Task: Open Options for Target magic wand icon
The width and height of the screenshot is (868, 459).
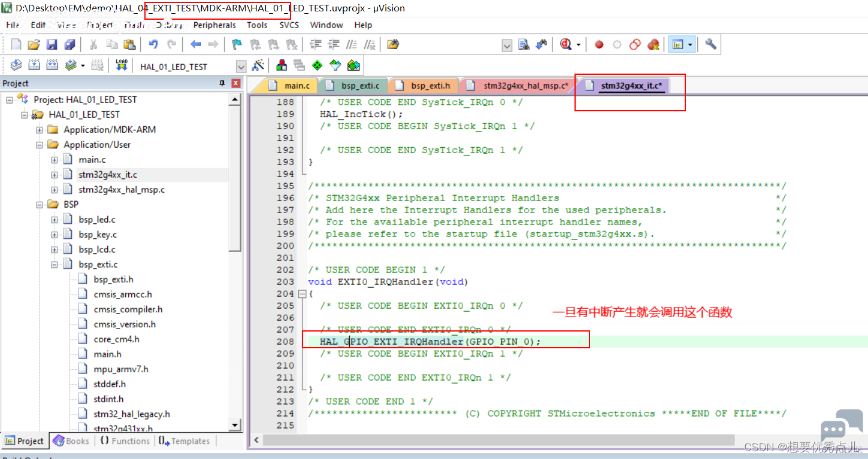Action: pyautogui.click(x=258, y=65)
